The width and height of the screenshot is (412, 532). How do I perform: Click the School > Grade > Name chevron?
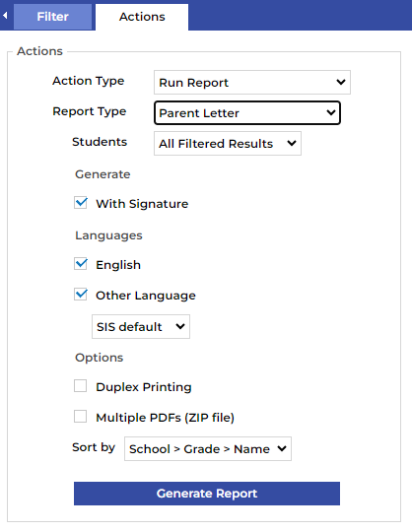(282, 448)
